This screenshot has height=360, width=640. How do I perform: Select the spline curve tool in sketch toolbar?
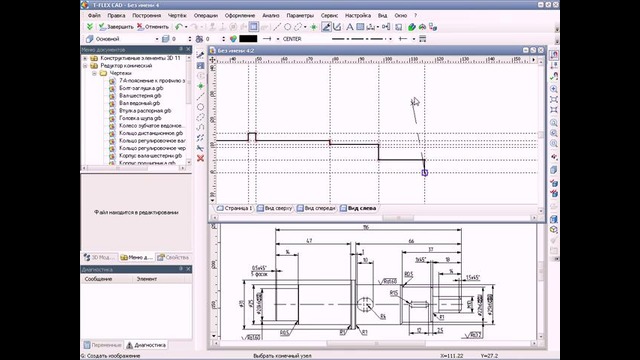[x=200, y=127]
